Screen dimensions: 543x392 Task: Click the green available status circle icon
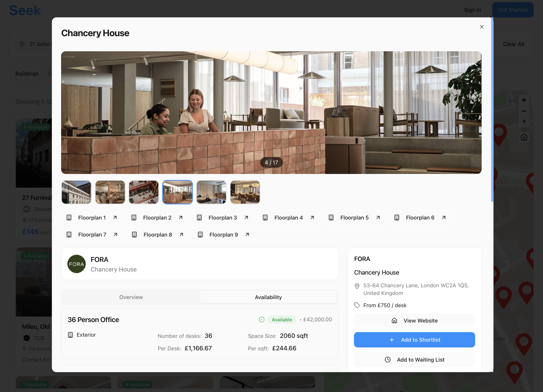262,320
